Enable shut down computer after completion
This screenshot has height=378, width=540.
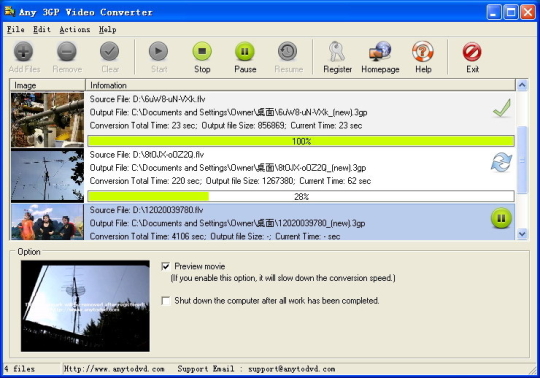pyautogui.click(x=166, y=301)
